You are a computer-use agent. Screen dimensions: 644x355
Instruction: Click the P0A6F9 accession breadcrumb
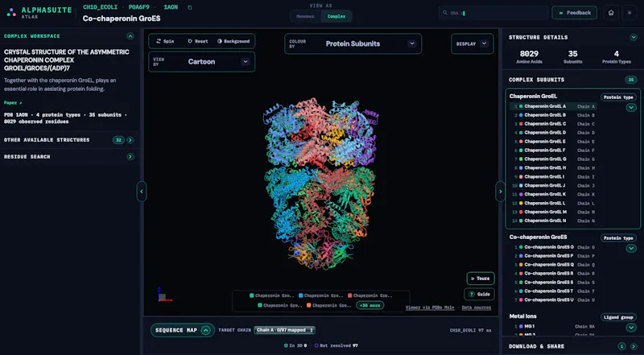click(x=138, y=7)
